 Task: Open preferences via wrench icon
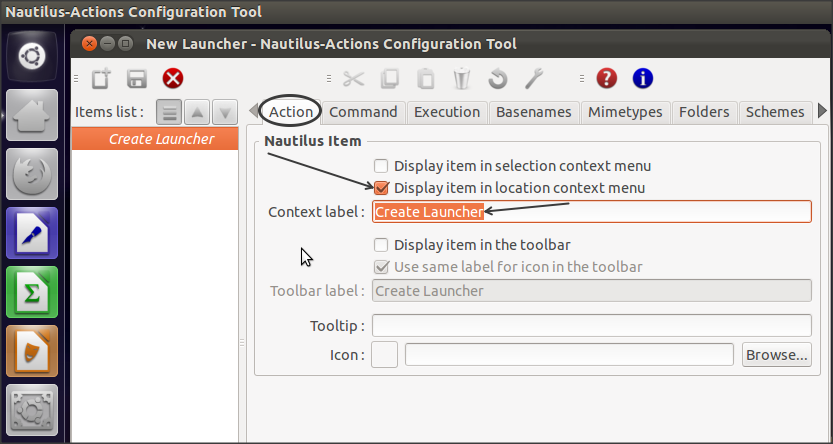pos(533,79)
